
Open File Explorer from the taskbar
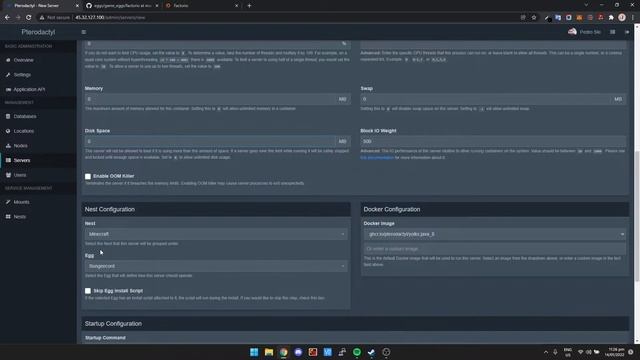[269, 352]
